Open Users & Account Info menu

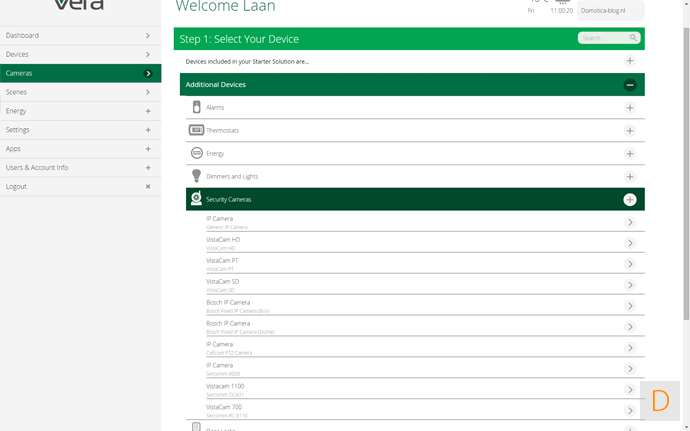[80, 168]
